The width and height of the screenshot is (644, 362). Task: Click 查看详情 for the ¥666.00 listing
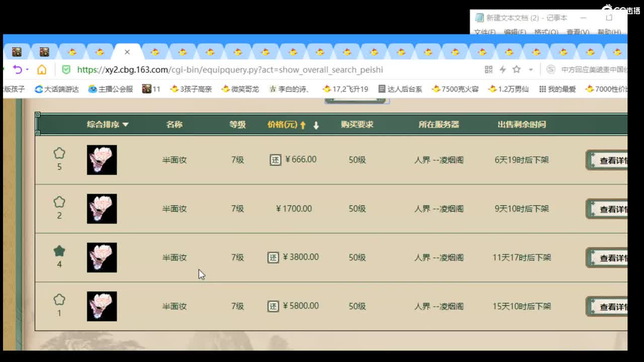click(x=610, y=160)
